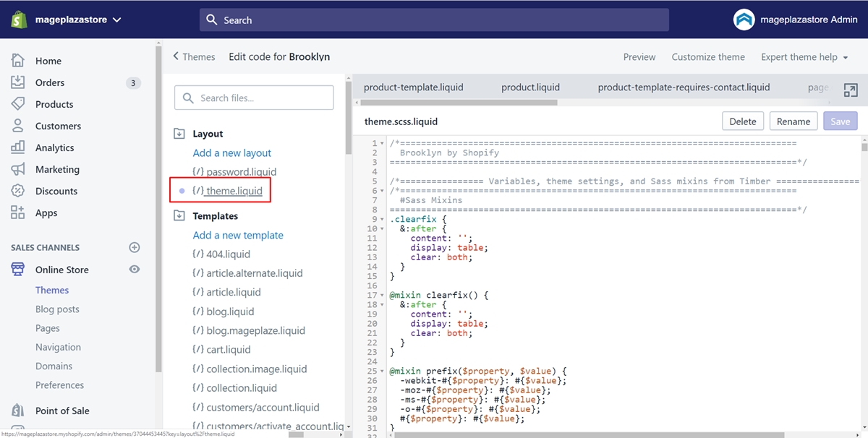Click the tabs horizontal scrollbar
This screenshot has width=868, height=438.
[x=459, y=103]
